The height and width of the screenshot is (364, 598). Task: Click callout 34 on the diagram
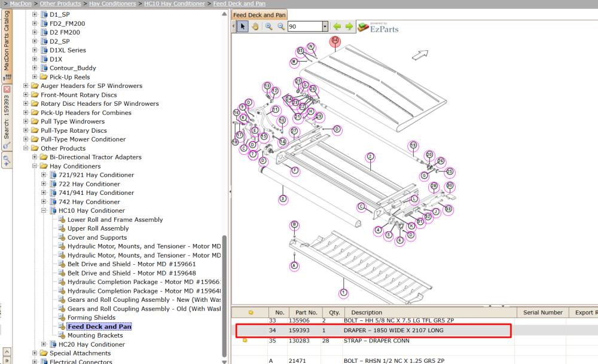335,41
